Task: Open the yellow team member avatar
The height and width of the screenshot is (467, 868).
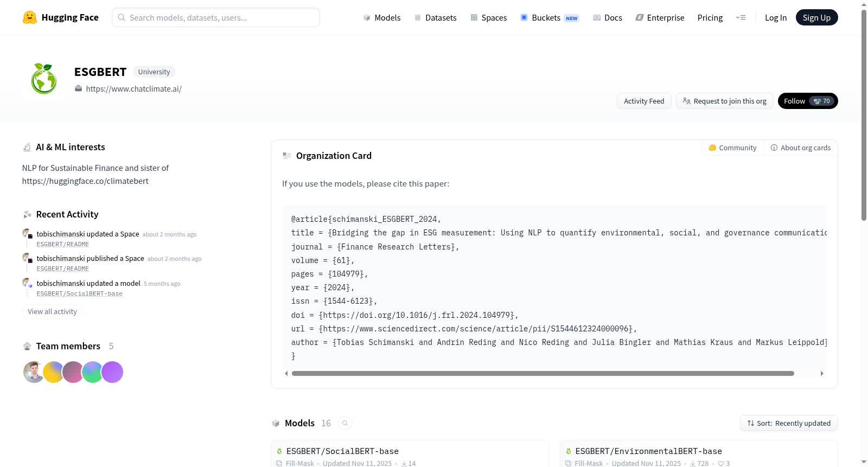Action: point(53,372)
